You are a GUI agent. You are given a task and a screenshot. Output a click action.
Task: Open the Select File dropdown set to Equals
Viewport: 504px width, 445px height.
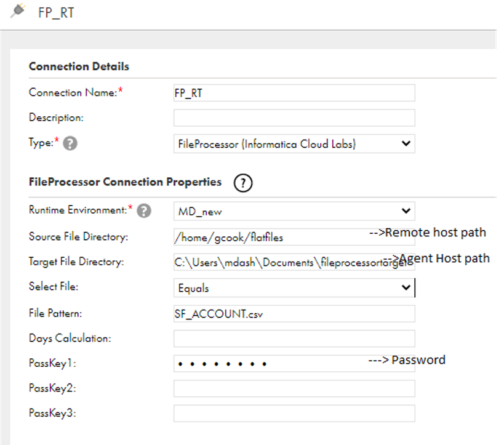[294, 288]
